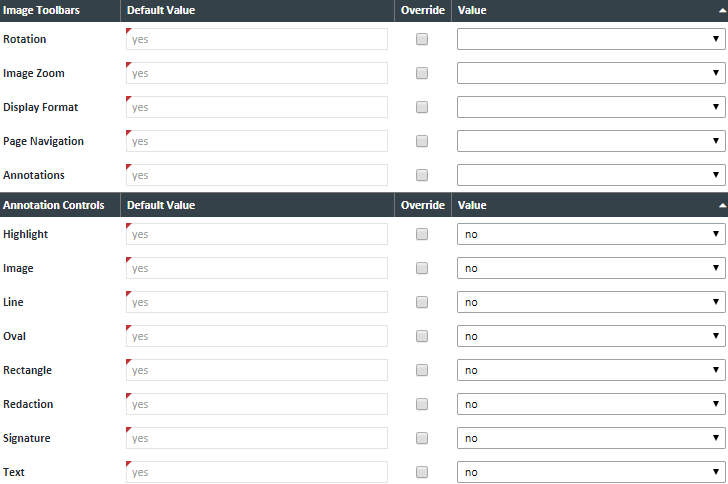This screenshot has height=484, width=728.
Task: Open the Text value dropdown
Action: 590,472
